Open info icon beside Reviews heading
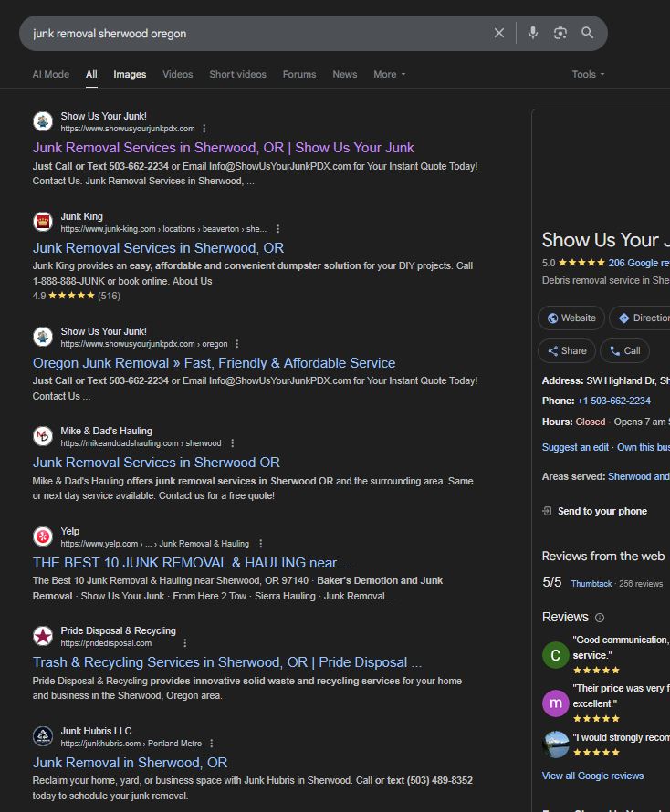Screen dimensions: 670x812 pos(600,618)
